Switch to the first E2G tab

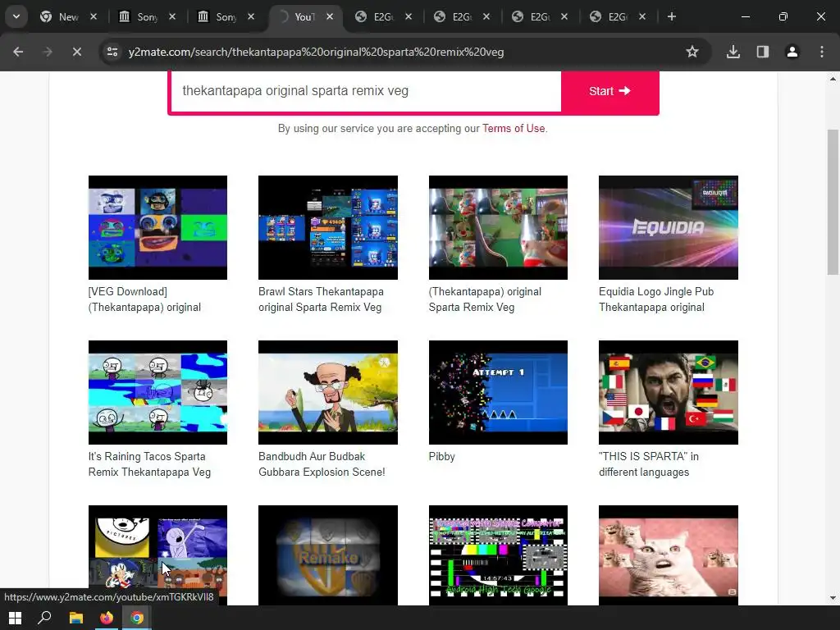383,16
